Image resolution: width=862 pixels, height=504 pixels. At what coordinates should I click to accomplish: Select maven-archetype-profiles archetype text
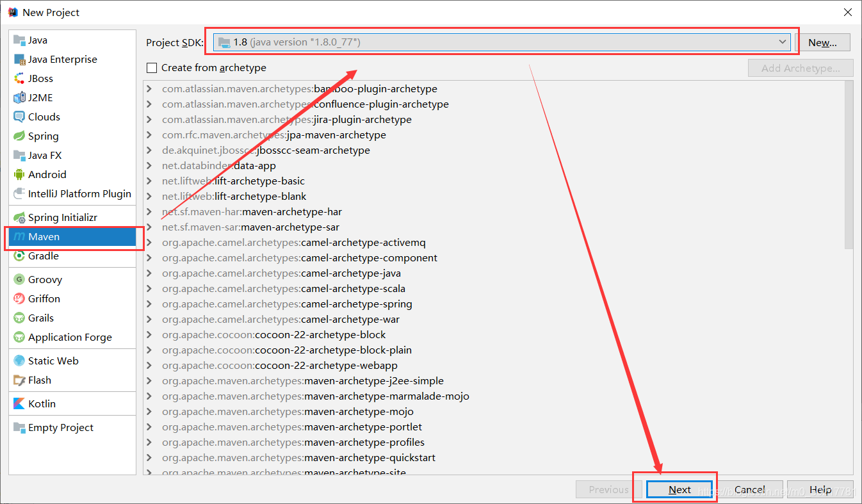(364, 443)
